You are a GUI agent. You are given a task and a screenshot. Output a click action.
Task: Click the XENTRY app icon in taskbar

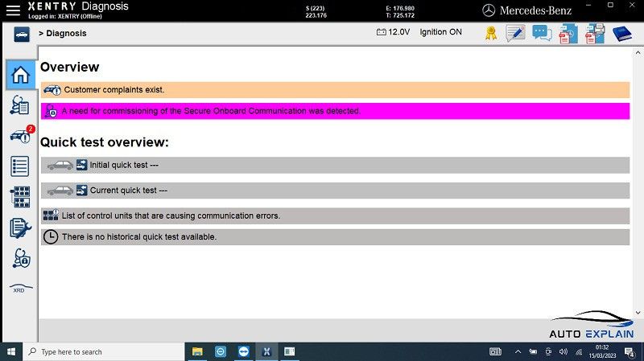(266, 352)
